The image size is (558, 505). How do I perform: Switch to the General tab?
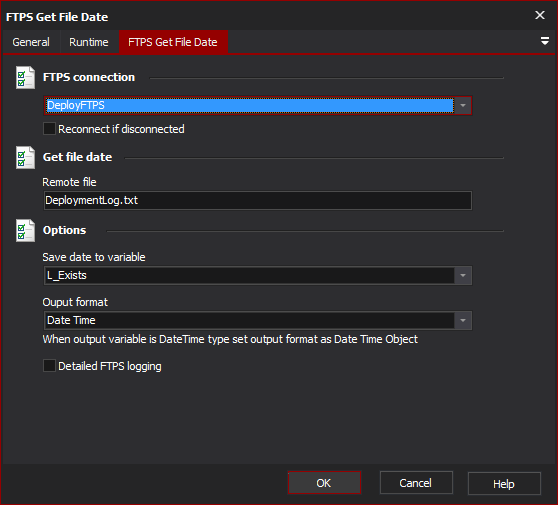(31, 42)
